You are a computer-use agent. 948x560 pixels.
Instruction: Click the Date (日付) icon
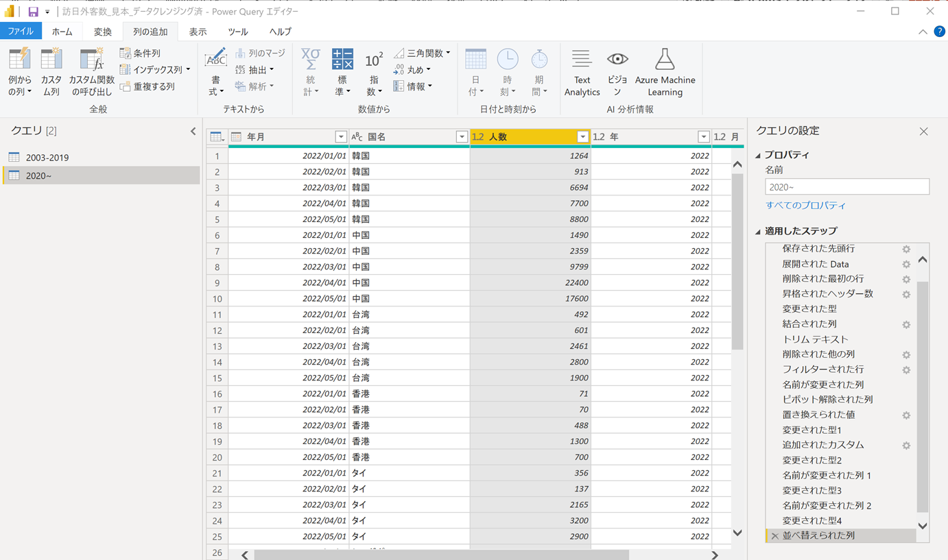point(475,60)
